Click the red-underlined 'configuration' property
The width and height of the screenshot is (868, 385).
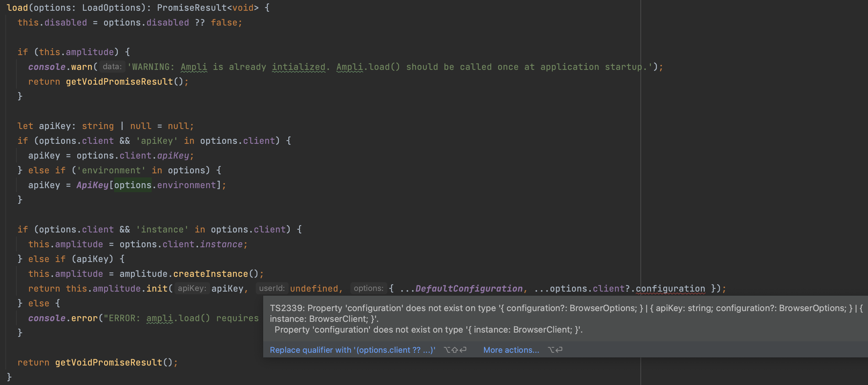670,289
